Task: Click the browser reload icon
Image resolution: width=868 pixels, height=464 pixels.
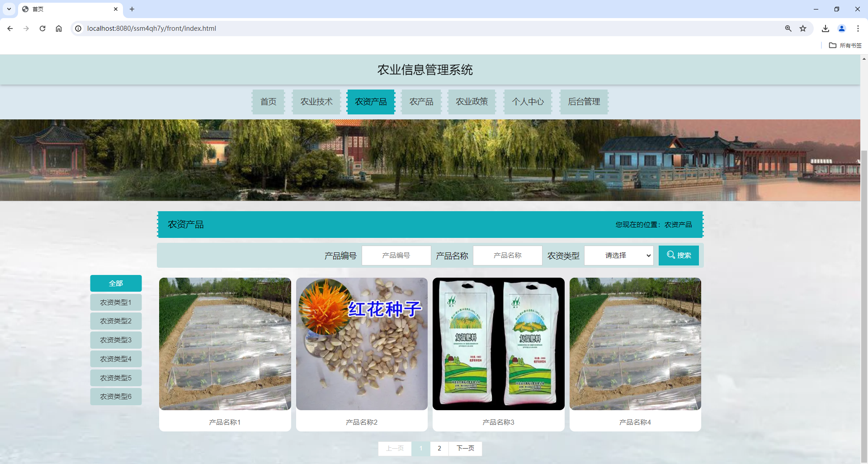Action: pyautogui.click(x=42, y=28)
